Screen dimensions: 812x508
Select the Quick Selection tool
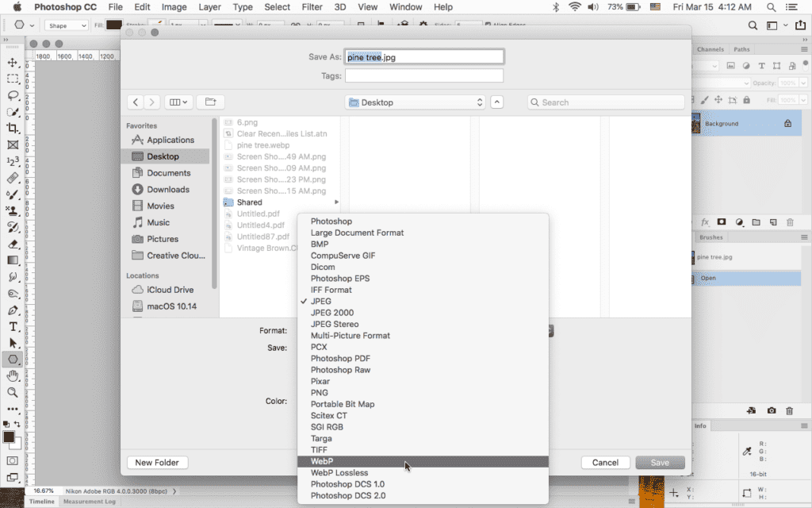point(13,112)
